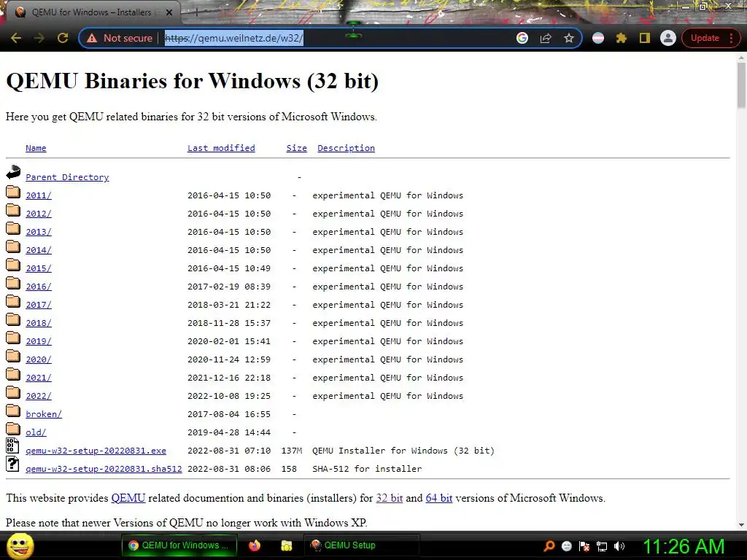Open qemu-w32-setup-20220831.sha512 link

point(104,469)
